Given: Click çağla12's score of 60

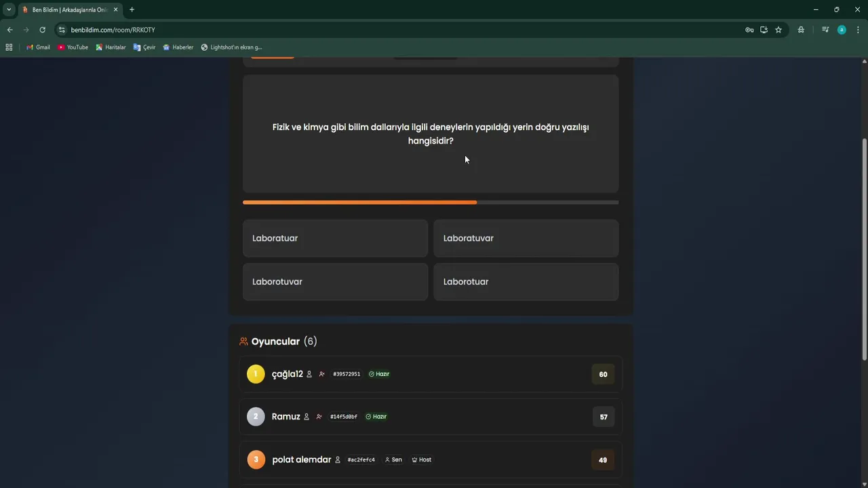Looking at the screenshot, I should click(x=603, y=374).
